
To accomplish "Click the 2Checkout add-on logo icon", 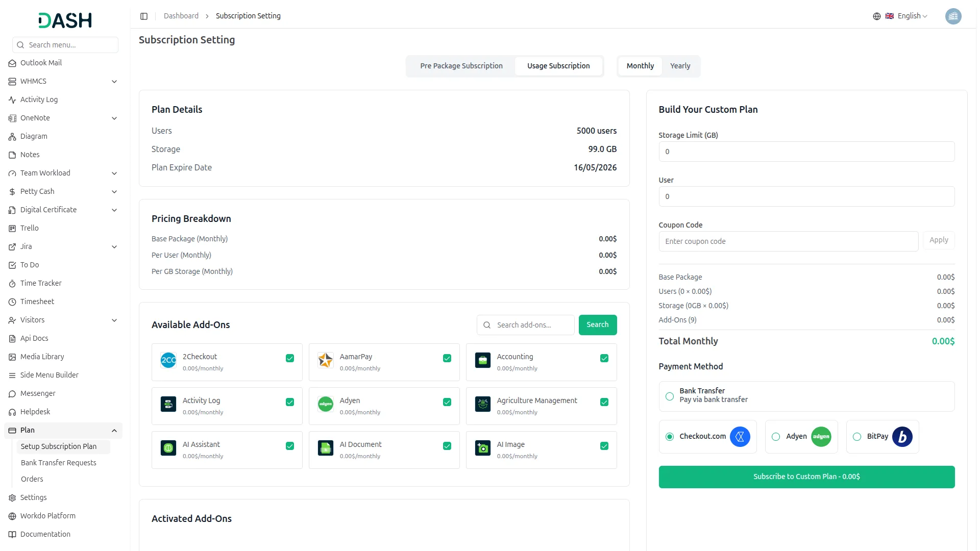I will click(x=168, y=360).
